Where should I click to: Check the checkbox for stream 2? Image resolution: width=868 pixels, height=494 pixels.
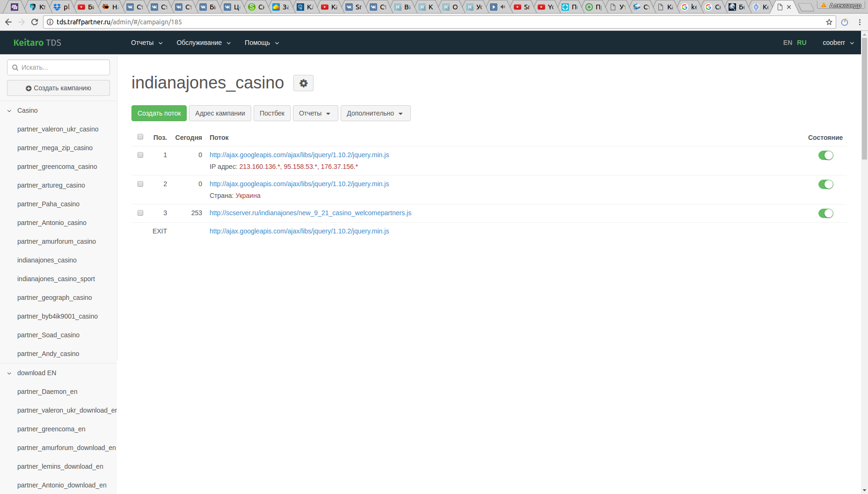[x=140, y=184]
